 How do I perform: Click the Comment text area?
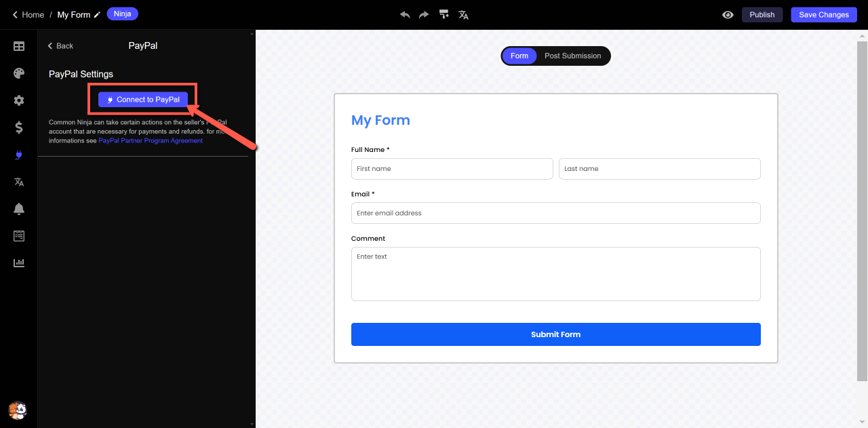556,274
